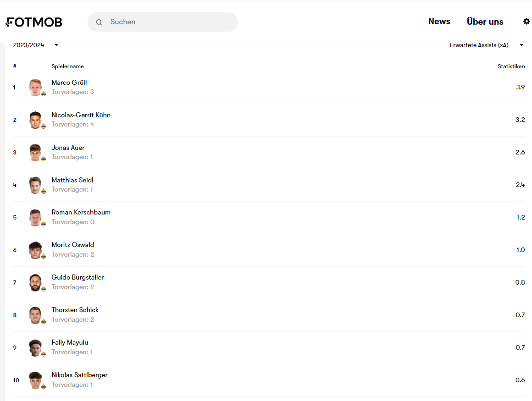Image resolution: width=532 pixels, height=401 pixels.
Task: Open the settings gear icon
Action: tap(526, 22)
